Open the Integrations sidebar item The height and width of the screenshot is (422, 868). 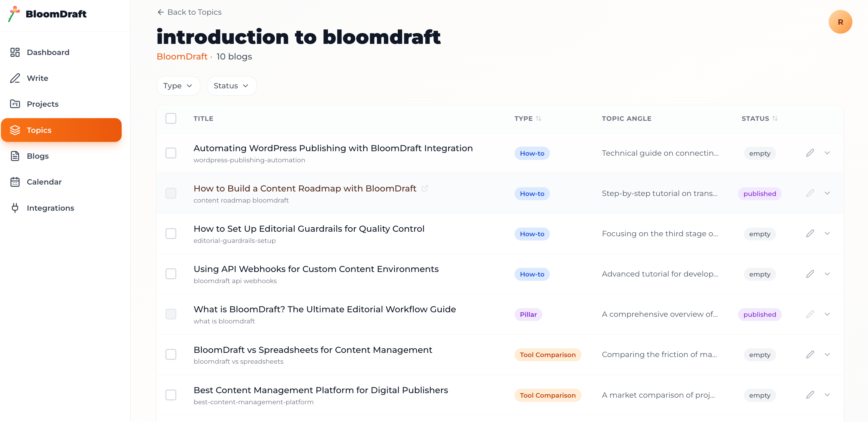[50, 208]
